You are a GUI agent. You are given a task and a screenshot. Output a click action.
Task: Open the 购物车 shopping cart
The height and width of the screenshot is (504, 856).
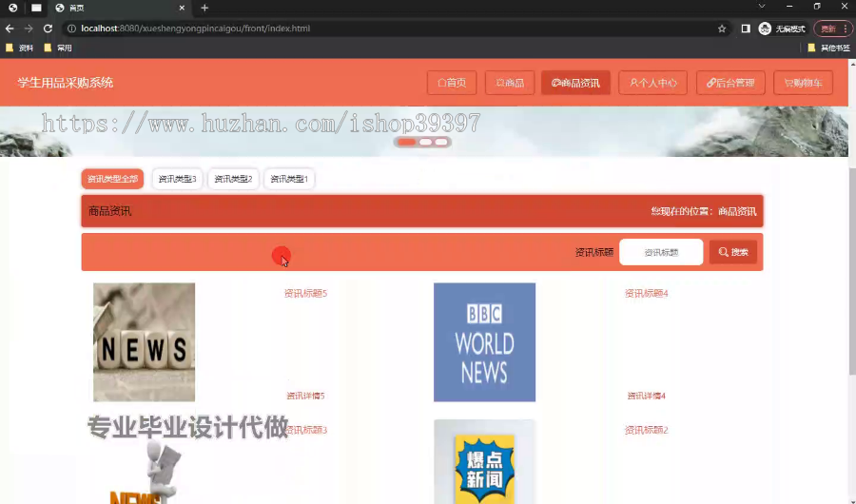803,83
